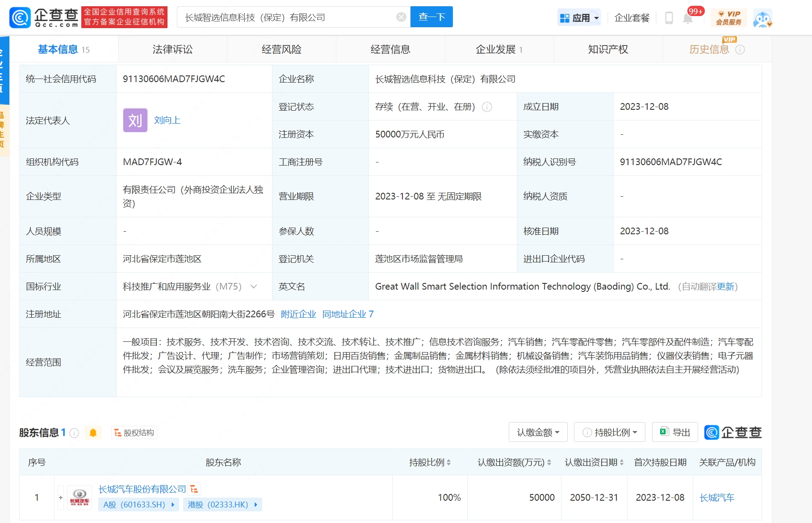Image resolution: width=812 pixels, height=523 pixels.
Task: Switch to the 知识产权 tab
Action: (608, 49)
